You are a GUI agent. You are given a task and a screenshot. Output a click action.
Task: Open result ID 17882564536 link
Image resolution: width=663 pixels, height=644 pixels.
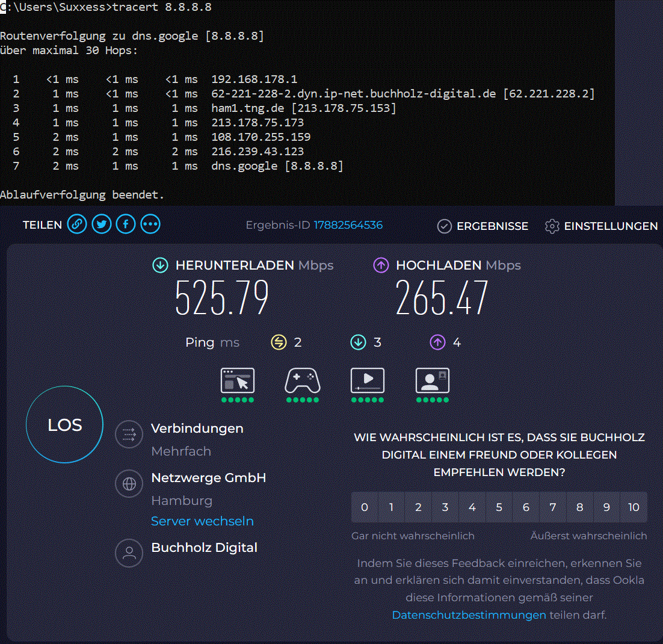348,225
